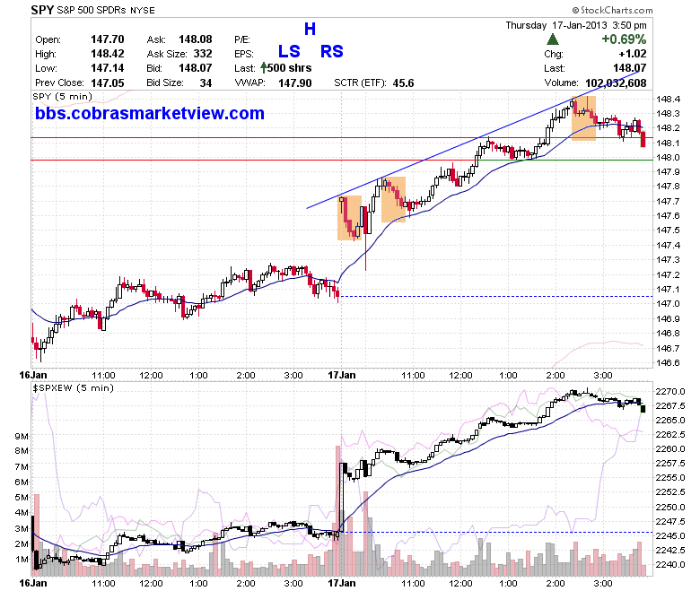Viewport: 700px width, 591px height.
Task: Click the SPY ticker symbol title
Action: click(42, 9)
